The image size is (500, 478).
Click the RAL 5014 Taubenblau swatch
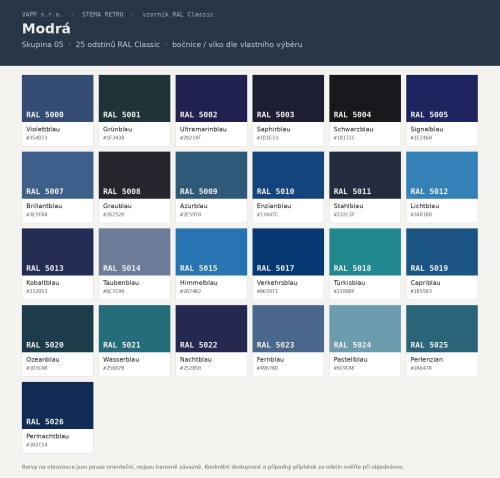[134, 264]
